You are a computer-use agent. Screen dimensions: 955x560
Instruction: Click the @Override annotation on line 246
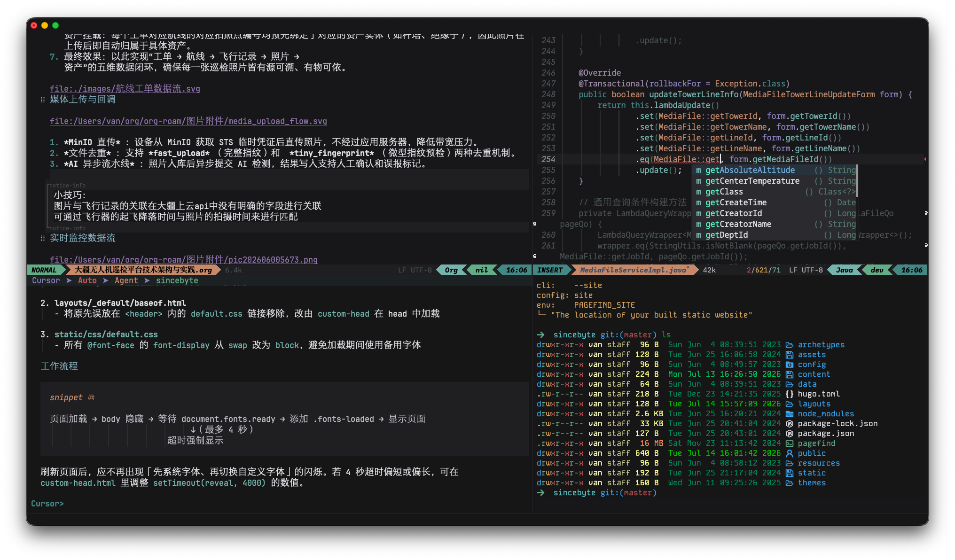click(x=600, y=73)
